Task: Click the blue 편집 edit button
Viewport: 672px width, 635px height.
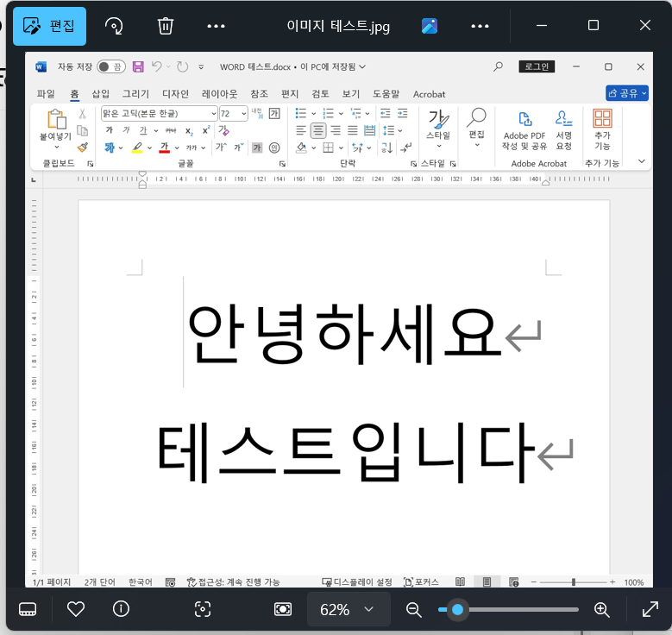Action: pyautogui.click(x=49, y=26)
